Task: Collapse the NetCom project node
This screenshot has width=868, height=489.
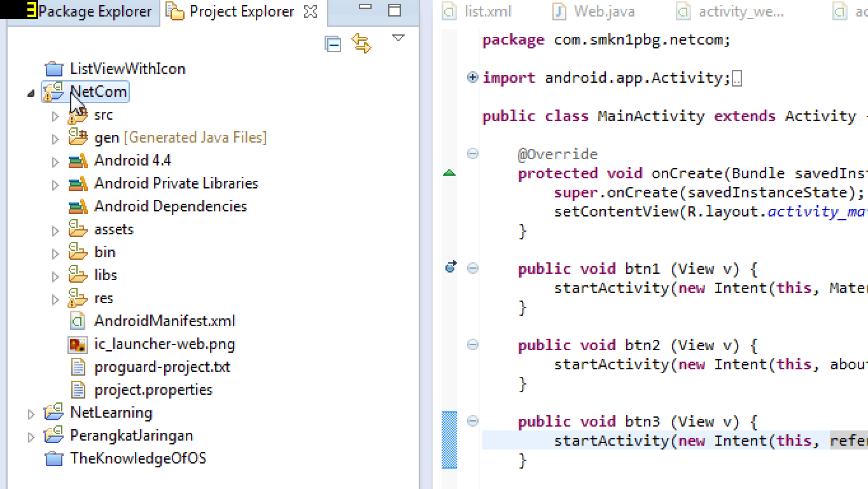Action: click(31, 93)
